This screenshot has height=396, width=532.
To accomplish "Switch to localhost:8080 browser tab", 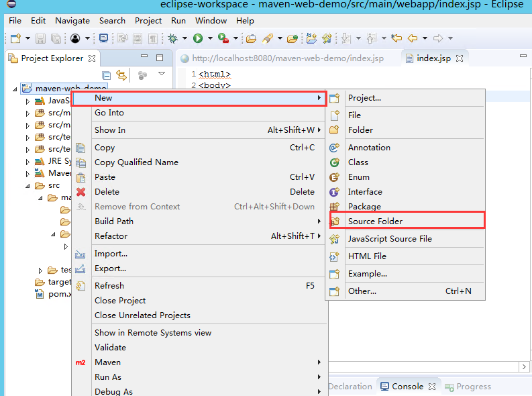I will tap(288, 58).
